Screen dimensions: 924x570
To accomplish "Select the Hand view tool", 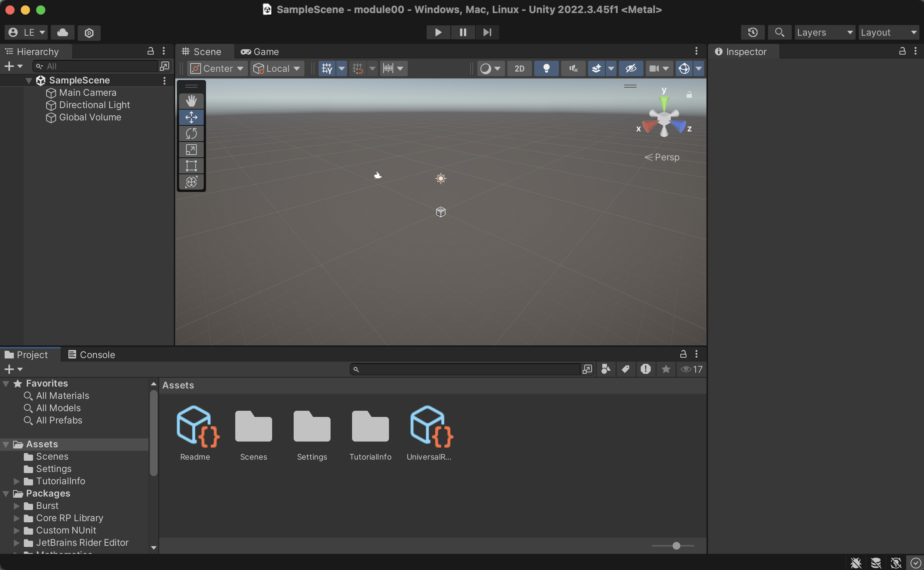I will point(191,101).
